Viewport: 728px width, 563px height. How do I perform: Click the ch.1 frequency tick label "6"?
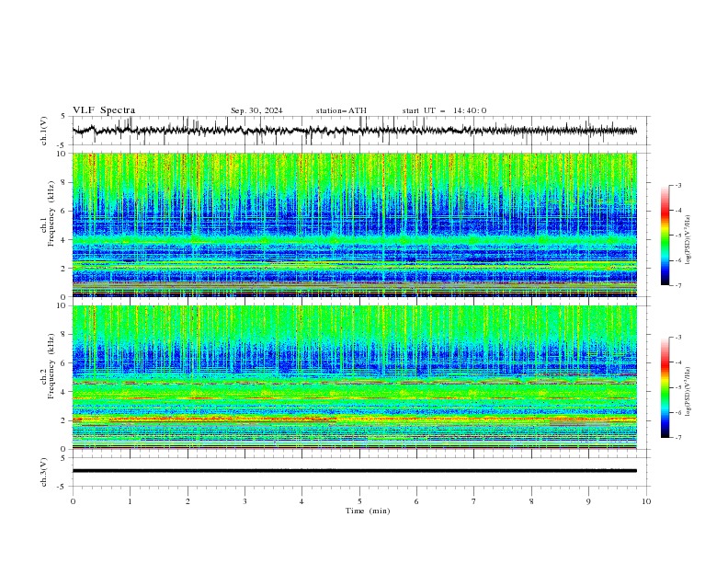[63, 211]
